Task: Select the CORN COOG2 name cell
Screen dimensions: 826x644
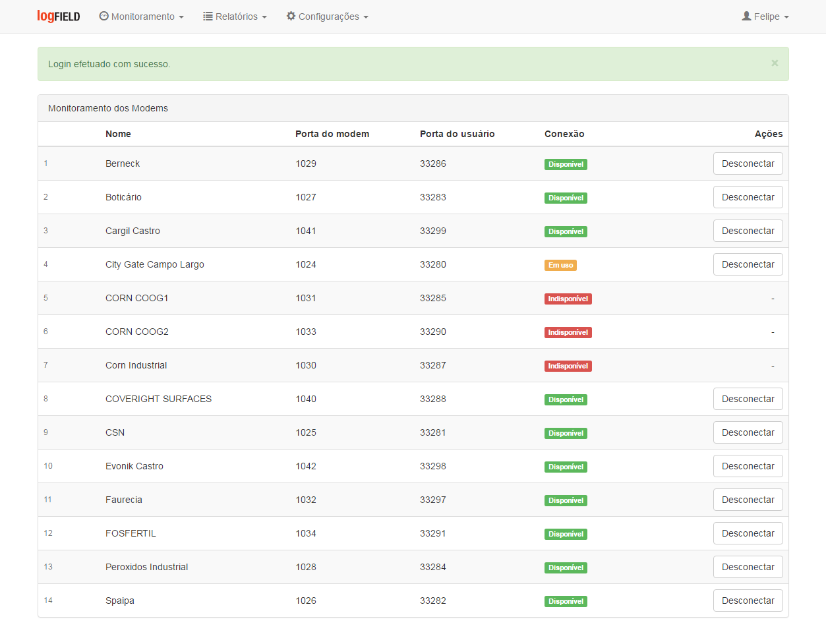Action: click(x=137, y=332)
